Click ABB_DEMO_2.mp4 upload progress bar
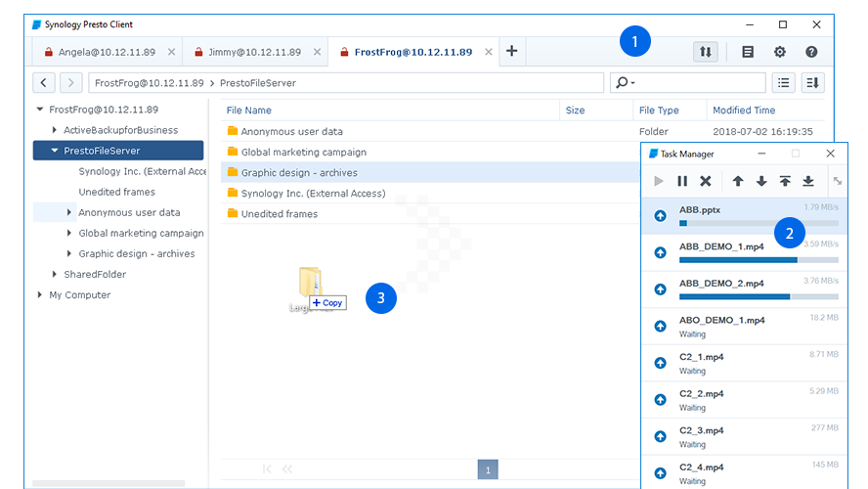868x489 pixels. click(x=759, y=297)
